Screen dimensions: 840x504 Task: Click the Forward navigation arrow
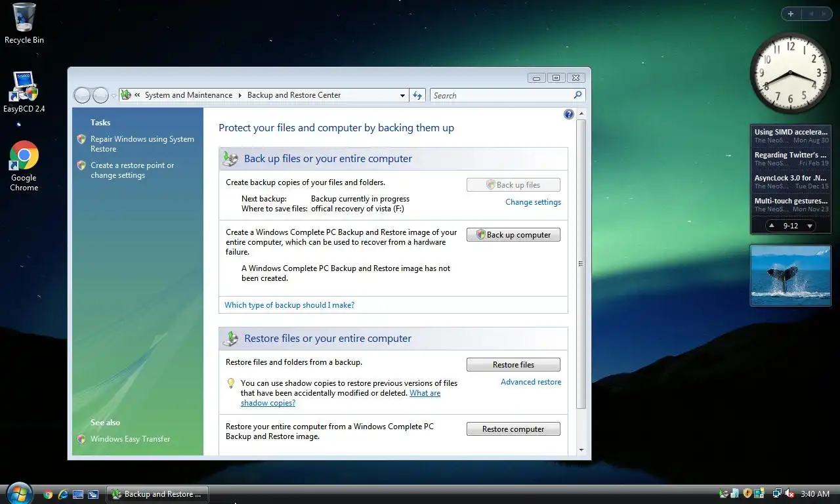[x=100, y=95]
